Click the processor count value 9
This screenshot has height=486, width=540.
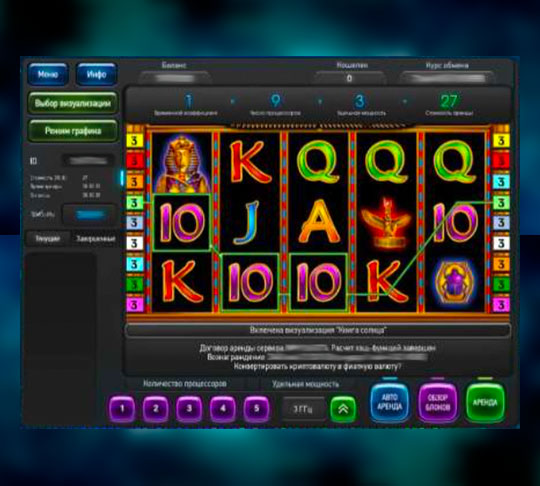pyautogui.click(x=275, y=101)
